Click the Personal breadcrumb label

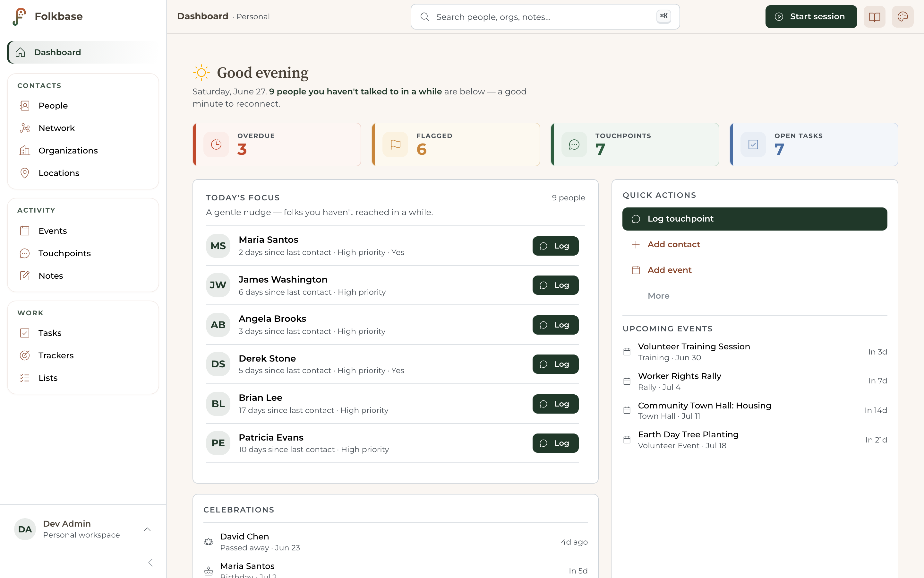[x=253, y=17]
